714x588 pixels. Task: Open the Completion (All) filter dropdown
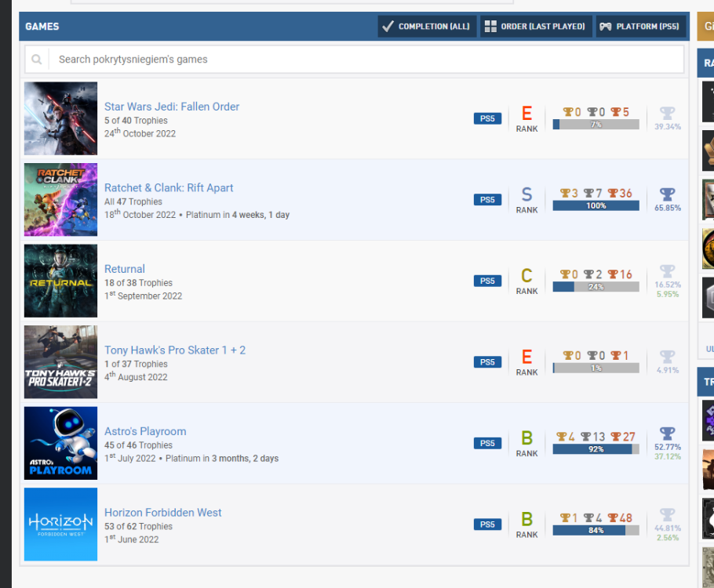(427, 27)
